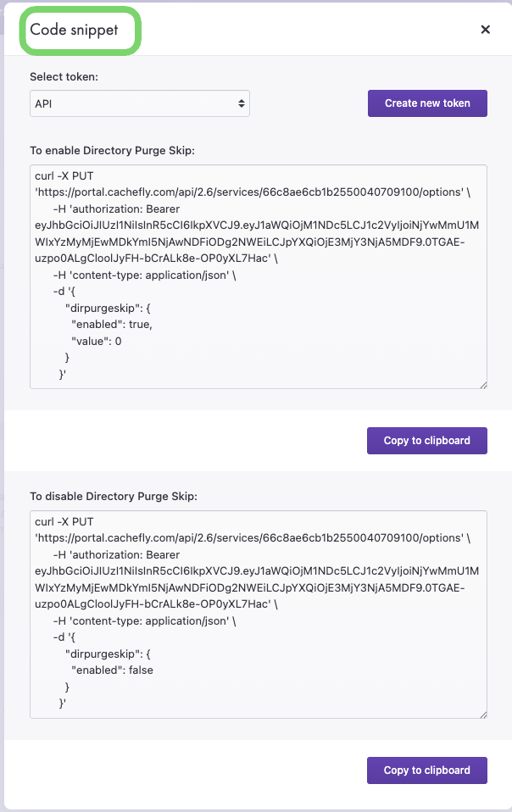Viewport: 512px width, 812px height.
Task: Copy the disable Directory Purge Skip snippet
Action: [427, 770]
